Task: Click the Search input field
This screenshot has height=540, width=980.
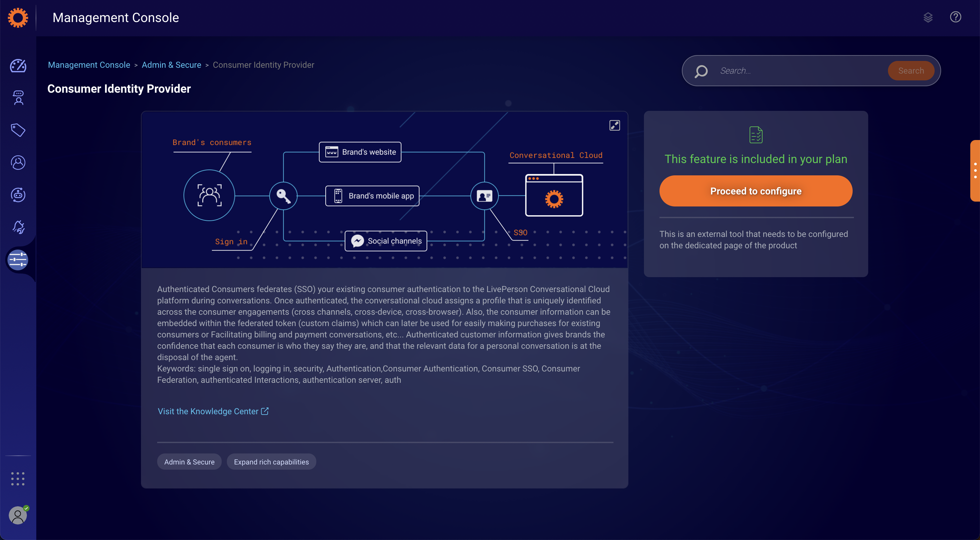Action: tap(797, 70)
